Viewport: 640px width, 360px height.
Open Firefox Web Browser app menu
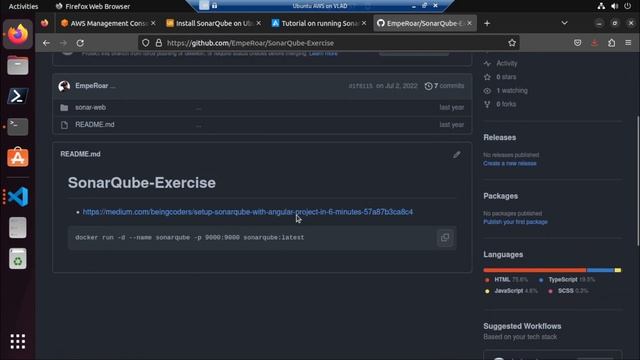coord(93,6)
